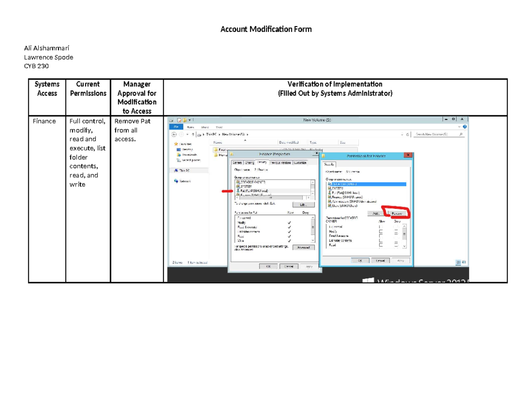Open the View ribbon tab
This screenshot has height=411, width=532.
point(219,127)
